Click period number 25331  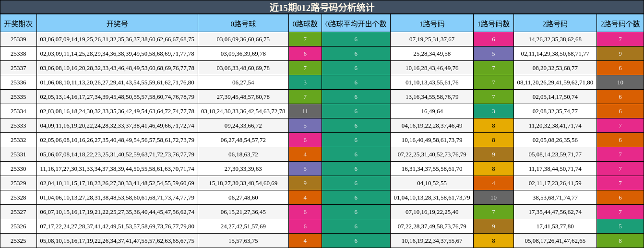[x=18, y=154]
